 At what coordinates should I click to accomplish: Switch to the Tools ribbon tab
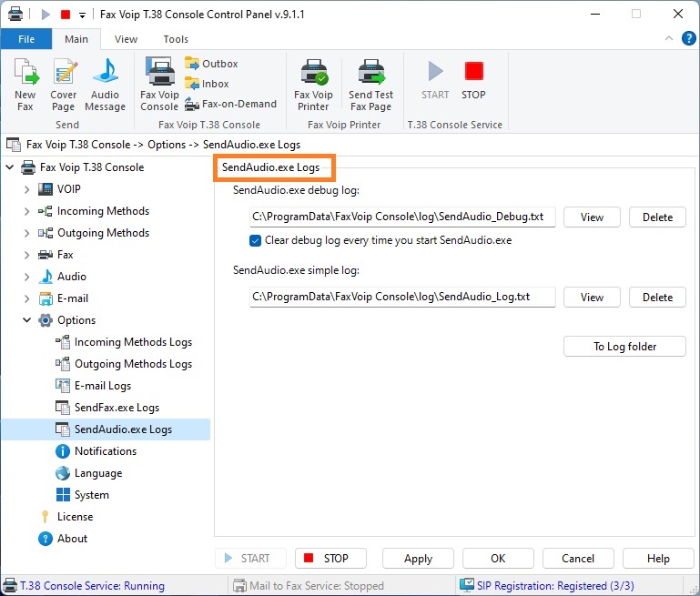[176, 39]
